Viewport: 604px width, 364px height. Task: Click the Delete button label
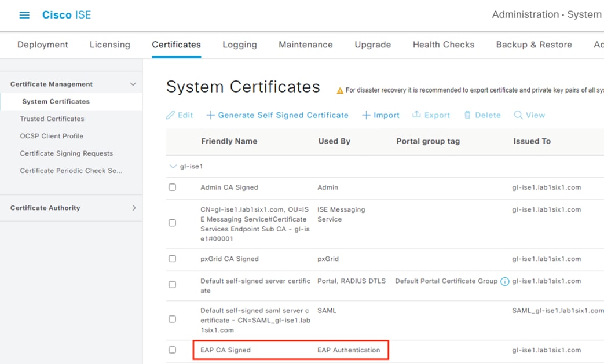(x=488, y=115)
